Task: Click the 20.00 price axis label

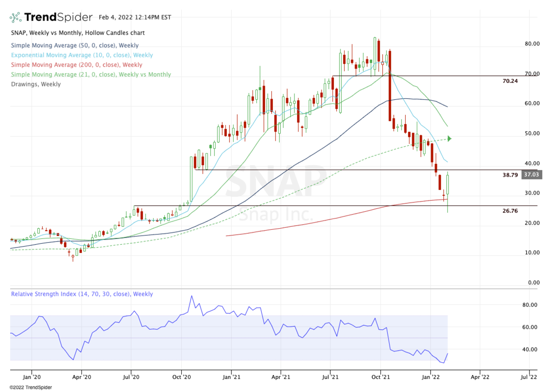Action: point(532,223)
